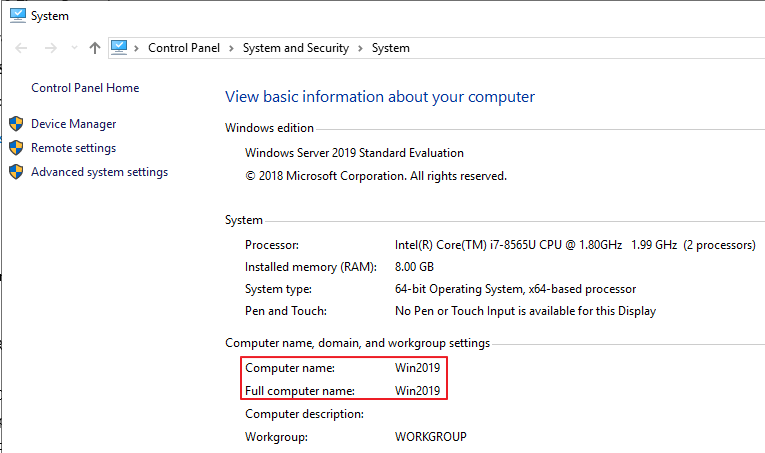Click heading View basic information about your computer
The width and height of the screenshot is (765, 453).
[380, 97]
